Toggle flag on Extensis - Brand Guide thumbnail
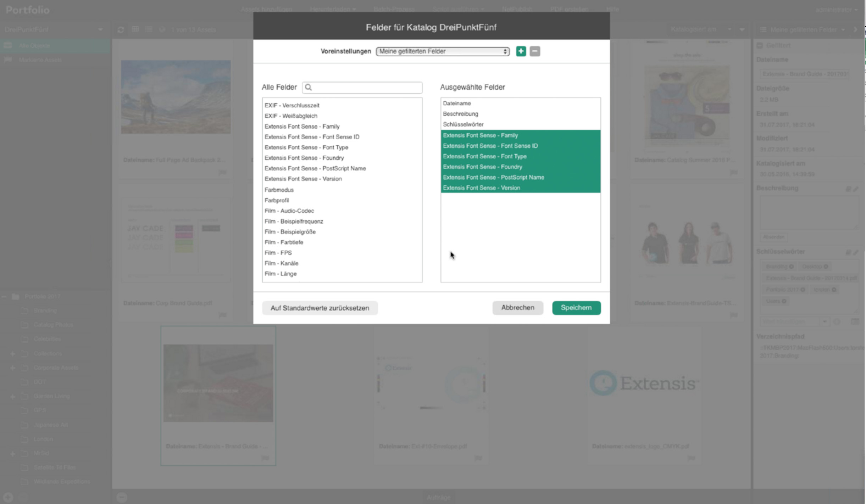This screenshot has width=866, height=504. [265, 458]
